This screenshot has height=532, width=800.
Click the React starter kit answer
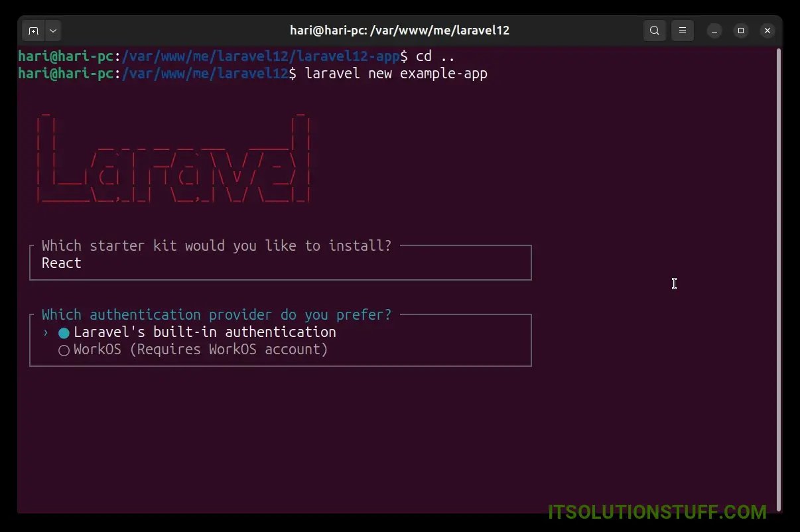point(62,263)
